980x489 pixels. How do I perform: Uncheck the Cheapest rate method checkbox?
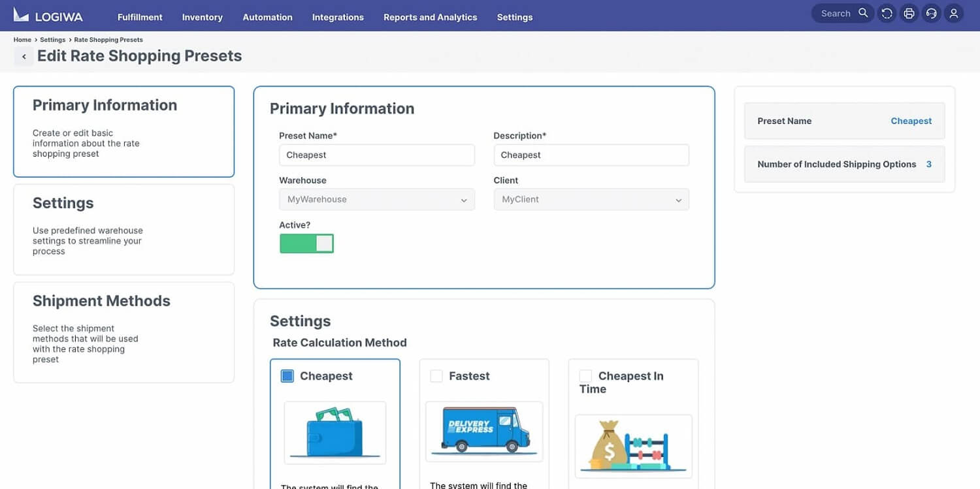[x=287, y=376]
